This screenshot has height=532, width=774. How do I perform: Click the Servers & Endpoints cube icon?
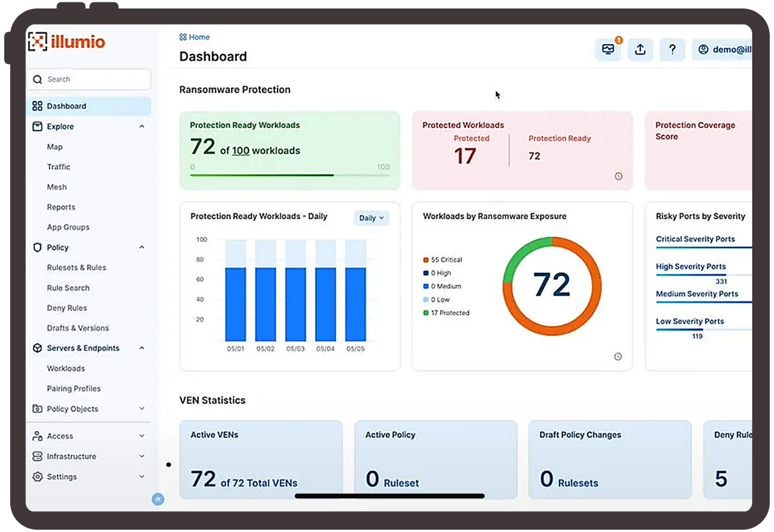coord(37,348)
